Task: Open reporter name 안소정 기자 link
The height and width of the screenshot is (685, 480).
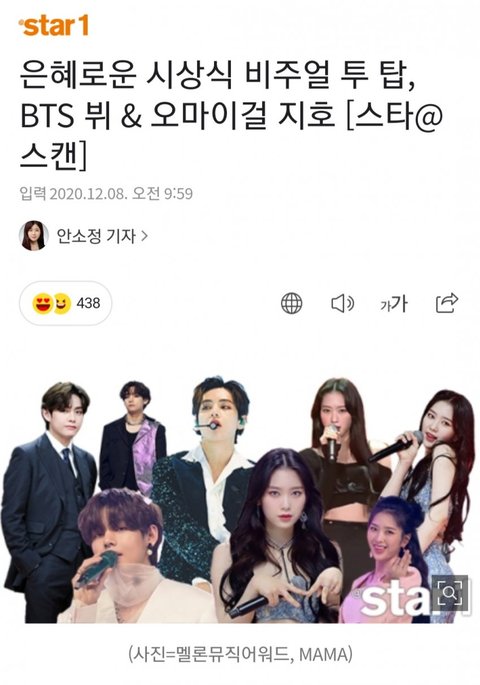Action: click(x=96, y=236)
